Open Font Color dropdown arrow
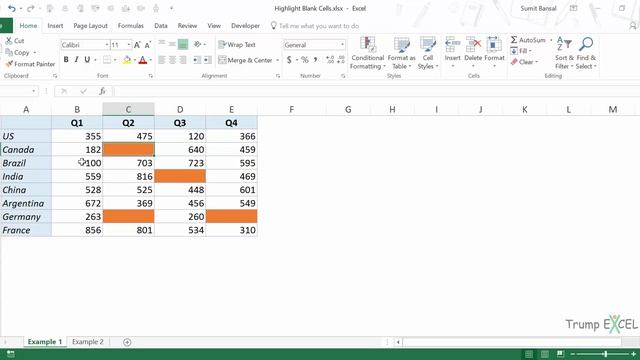The height and width of the screenshot is (360, 640). coord(151,60)
